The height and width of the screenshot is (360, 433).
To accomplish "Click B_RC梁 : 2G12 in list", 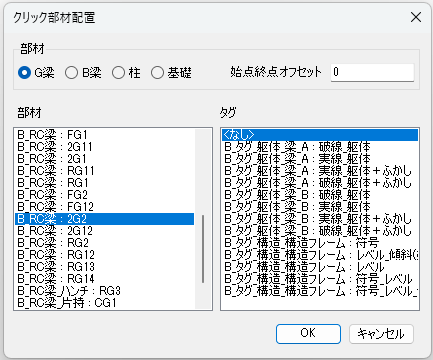I will tap(105, 231).
